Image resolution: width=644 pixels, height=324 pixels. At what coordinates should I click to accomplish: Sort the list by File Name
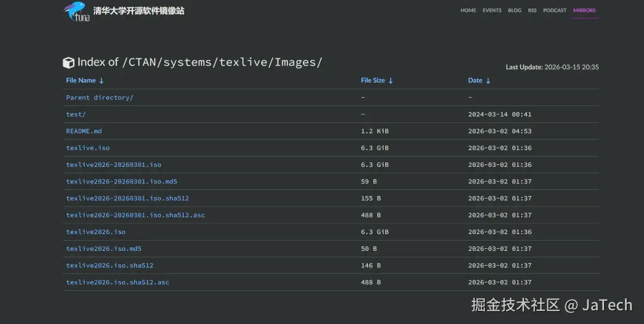click(x=85, y=80)
